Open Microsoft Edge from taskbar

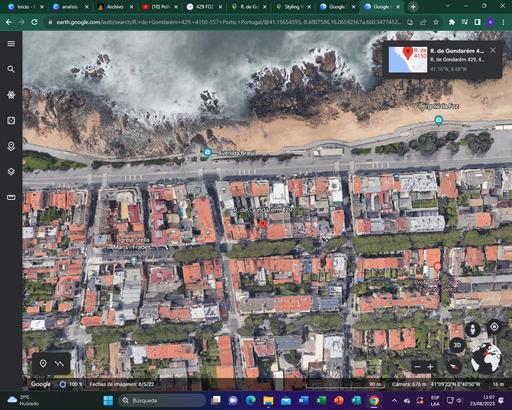point(251,400)
